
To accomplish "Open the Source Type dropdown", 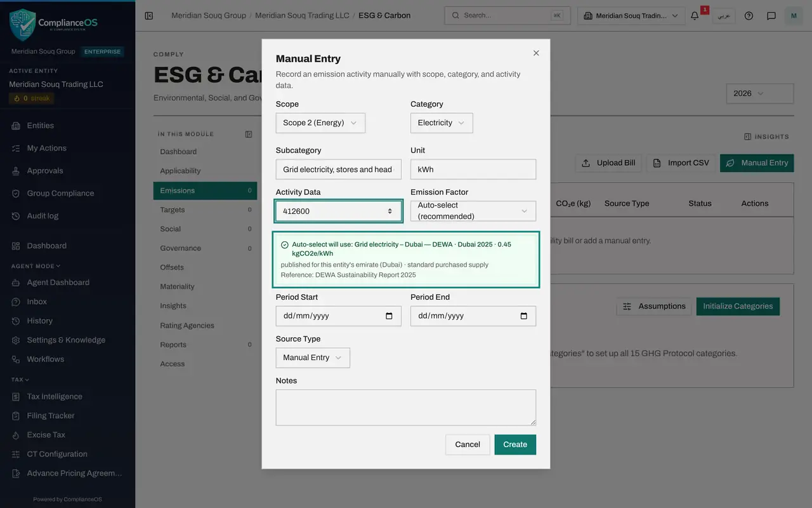I will 313,358.
